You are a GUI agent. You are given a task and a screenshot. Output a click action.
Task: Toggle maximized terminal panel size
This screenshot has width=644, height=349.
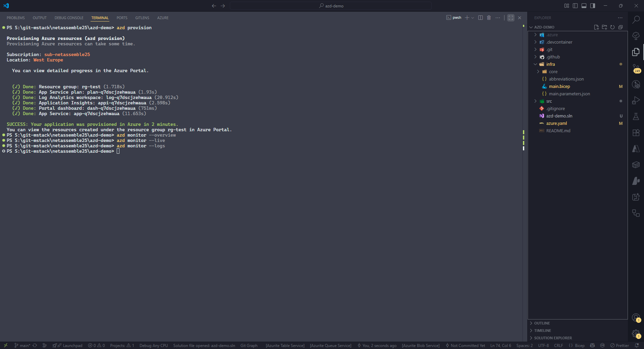point(511,18)
